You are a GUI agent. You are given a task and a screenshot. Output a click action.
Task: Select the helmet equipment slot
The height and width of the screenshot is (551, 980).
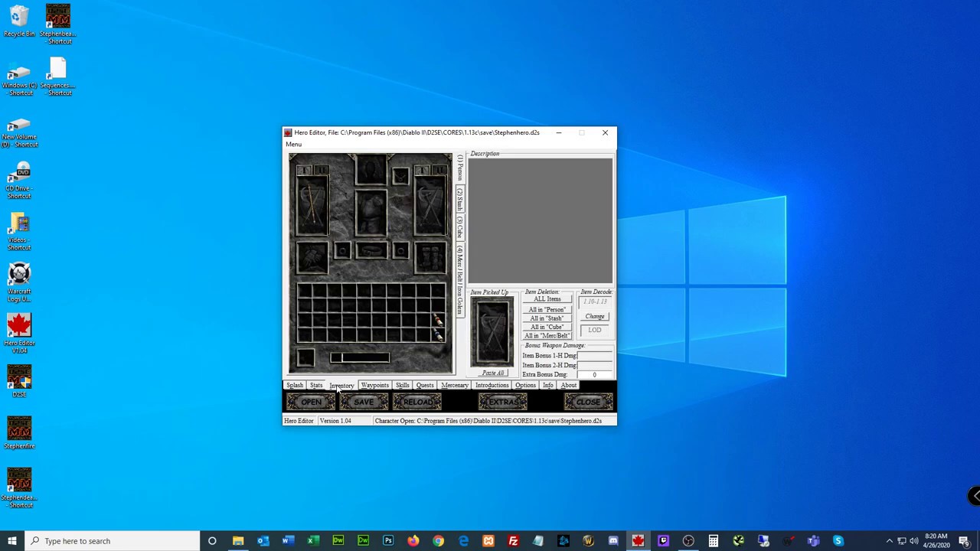pos(371,171)
